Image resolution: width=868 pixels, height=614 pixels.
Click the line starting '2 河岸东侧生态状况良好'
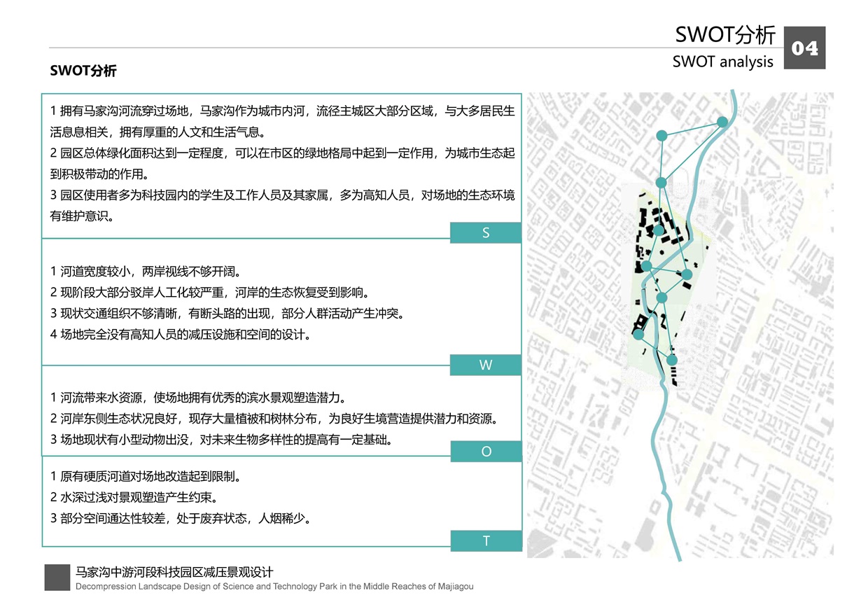[x=274, y=419]
